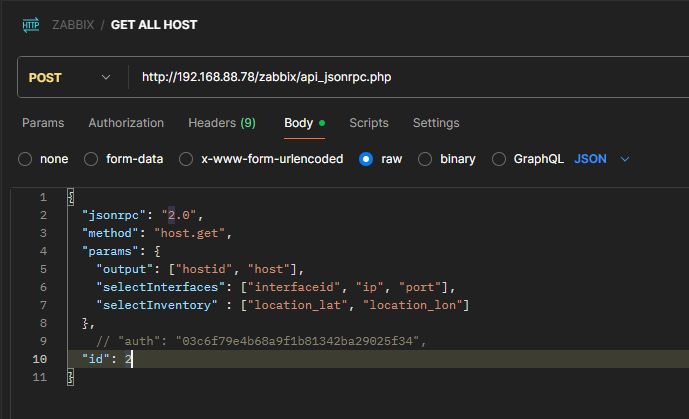Switch to the Headers (9) tab
The height and width of the screenshot is (419, 689).
point(221,123)
